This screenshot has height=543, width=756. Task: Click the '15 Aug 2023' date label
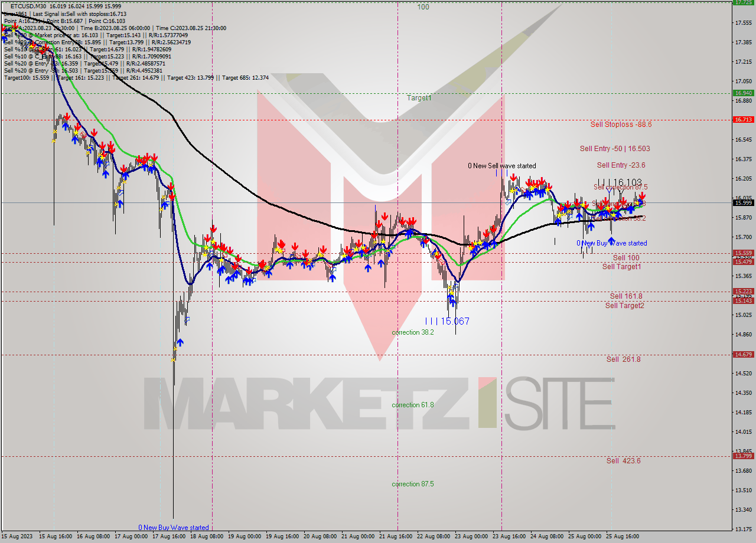[17, 537]
